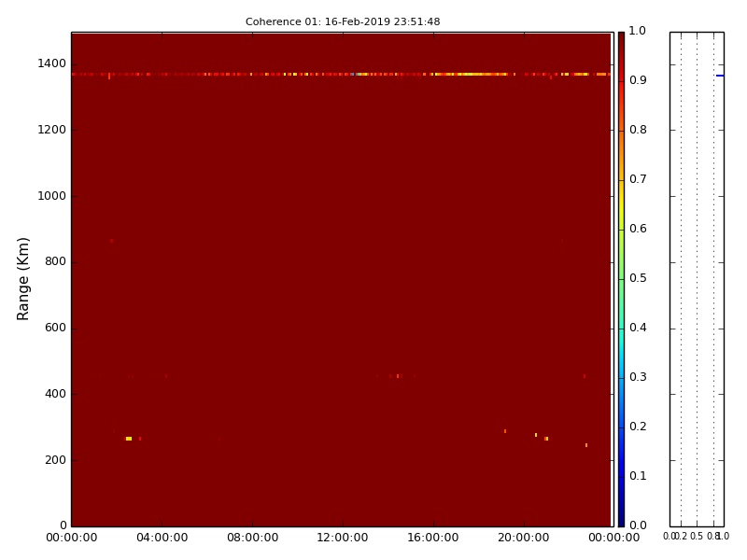Click the colorbar 0.4 tick label
The height and width of the screenshot is (560, 747).
(x=638, y=328)
